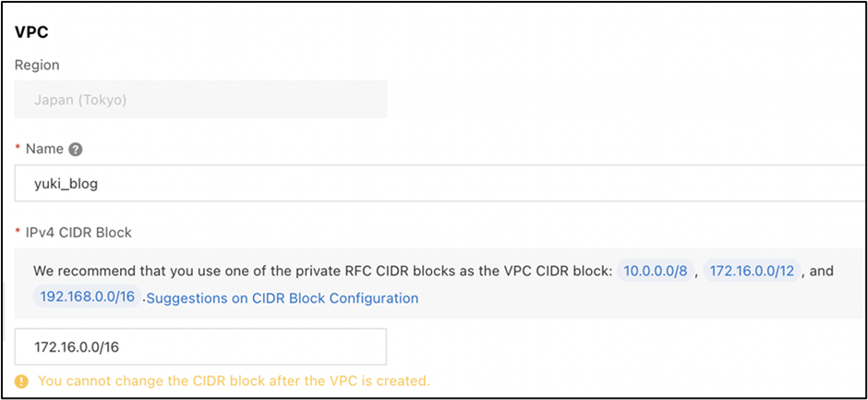
Task: Click the VPC section heading
Action: [31, 31]
